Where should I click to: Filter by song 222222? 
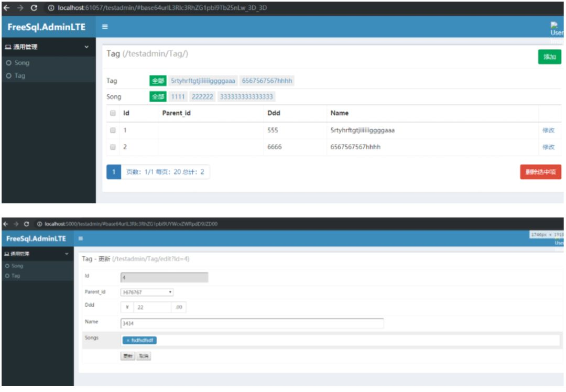click(x=202, y=96)
